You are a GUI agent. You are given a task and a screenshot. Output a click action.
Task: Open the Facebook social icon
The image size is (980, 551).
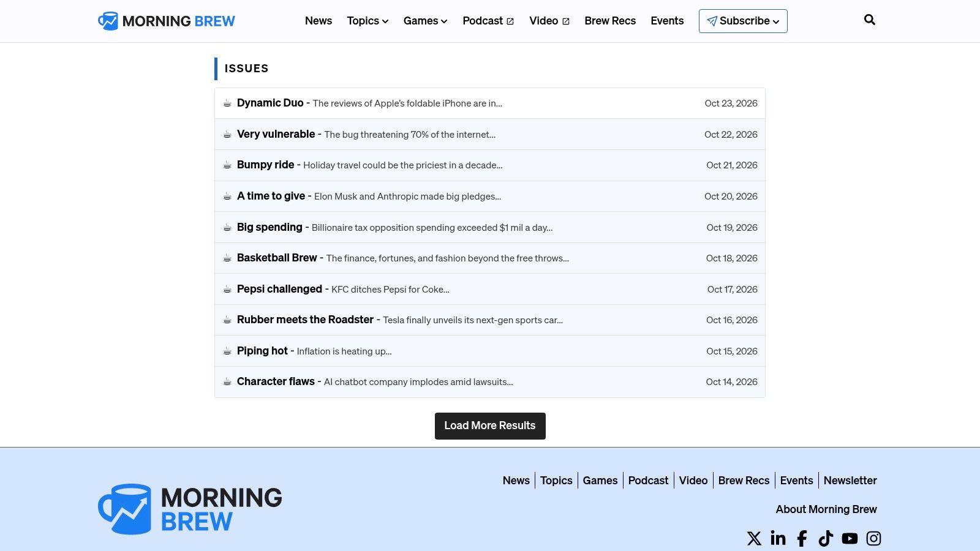coord(802,538)
